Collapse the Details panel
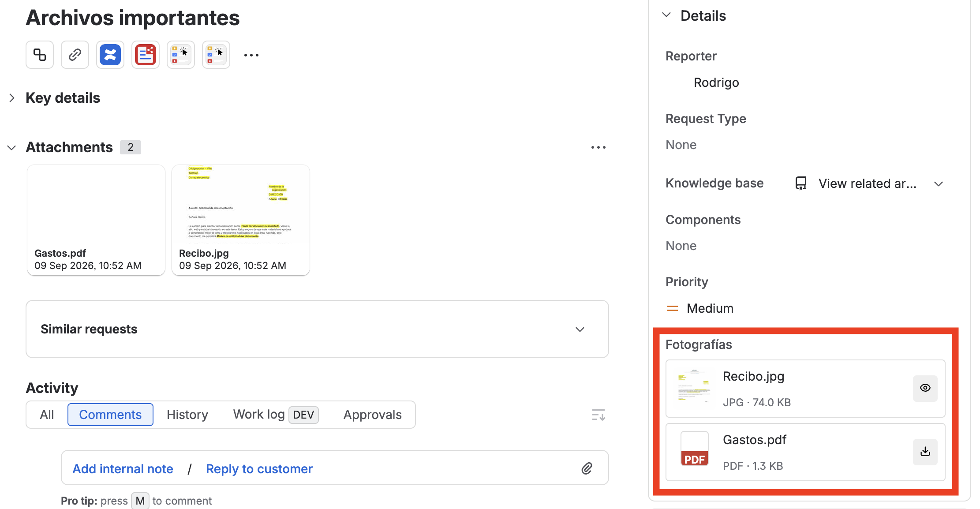 (x=666, y=15)
